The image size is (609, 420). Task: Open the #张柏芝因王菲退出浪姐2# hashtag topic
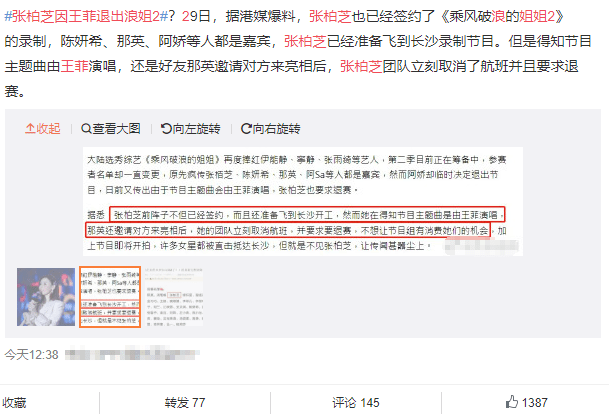point(86,16)
